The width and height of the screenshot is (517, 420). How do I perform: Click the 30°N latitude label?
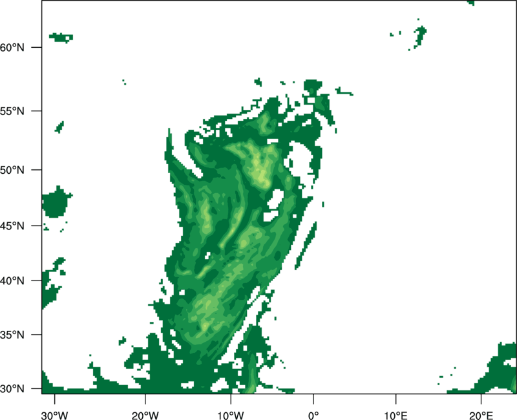12,389
